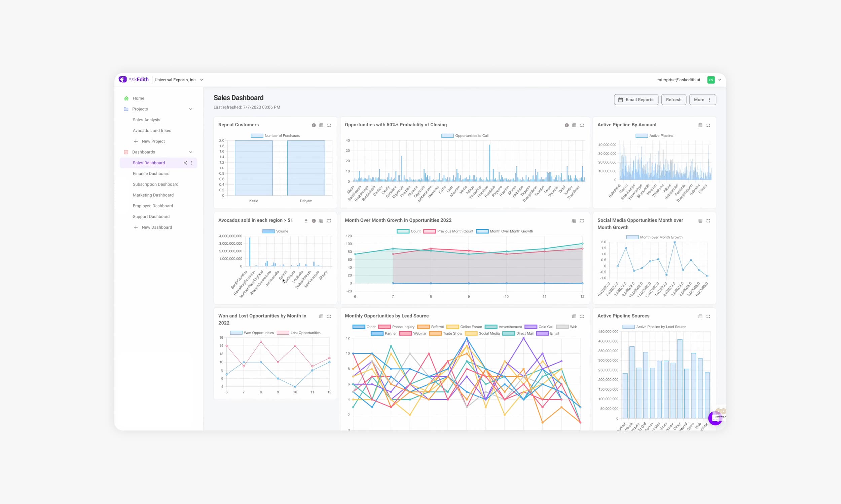Image resolution: width=841 pixels, height=504 pixels.
Task: Collapse the Dashboards section
Action: (191, 152)
